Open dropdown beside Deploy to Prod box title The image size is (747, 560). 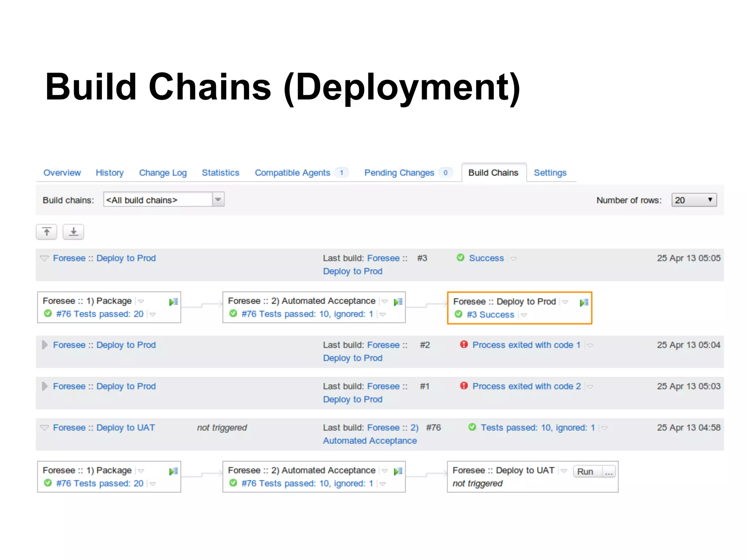[565, 302]
